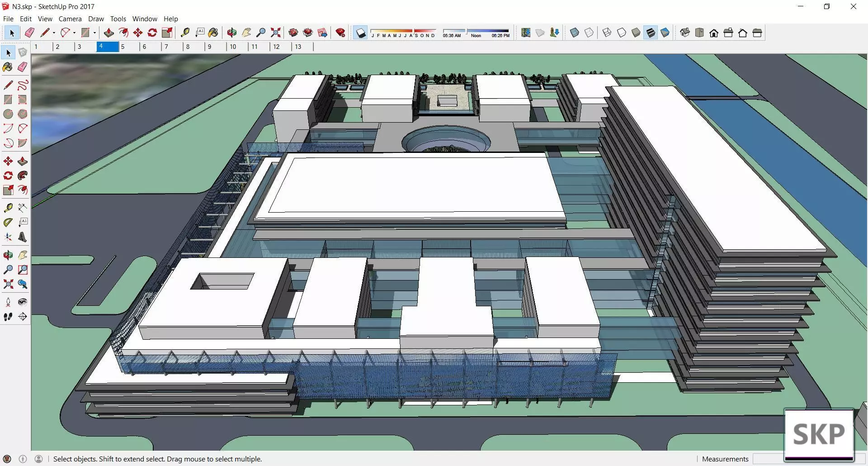Open the Camera menu
Viewport: 868px width, 466px height.
click(70, 19)
